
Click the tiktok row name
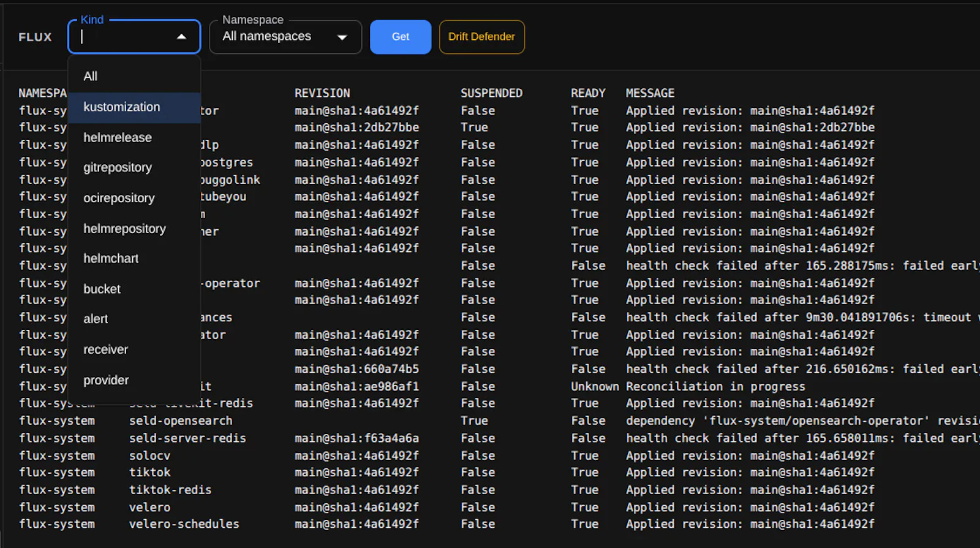pyautogui.click(x=149, y=473)
